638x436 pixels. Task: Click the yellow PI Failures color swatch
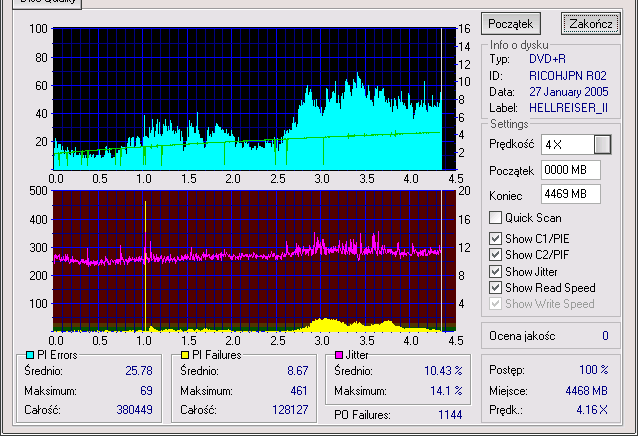[185, 355]
